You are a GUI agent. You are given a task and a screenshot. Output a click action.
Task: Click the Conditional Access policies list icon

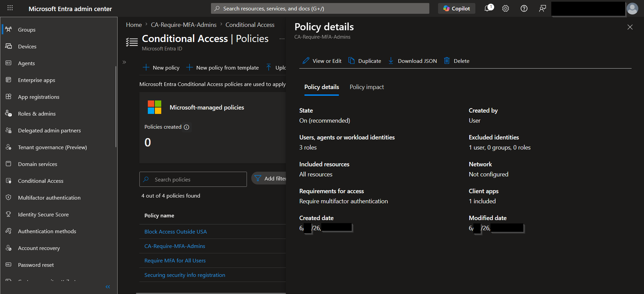(132, 42)
